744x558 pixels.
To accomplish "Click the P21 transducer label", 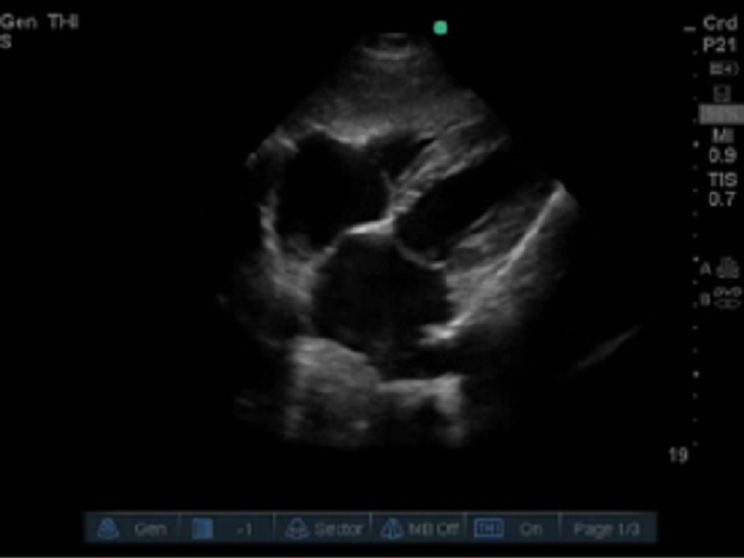I will (x=721, y=45).
